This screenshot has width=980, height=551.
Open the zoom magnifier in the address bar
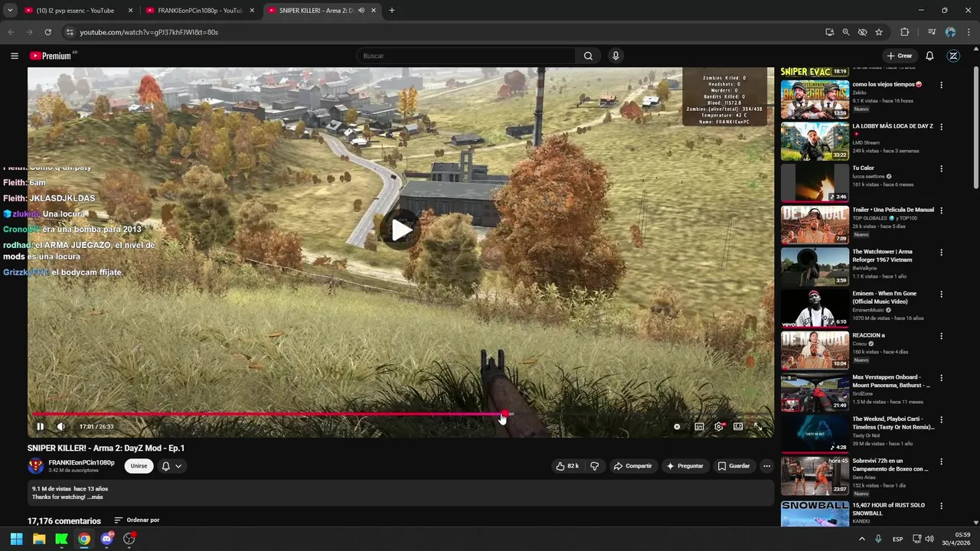(846, 32)
